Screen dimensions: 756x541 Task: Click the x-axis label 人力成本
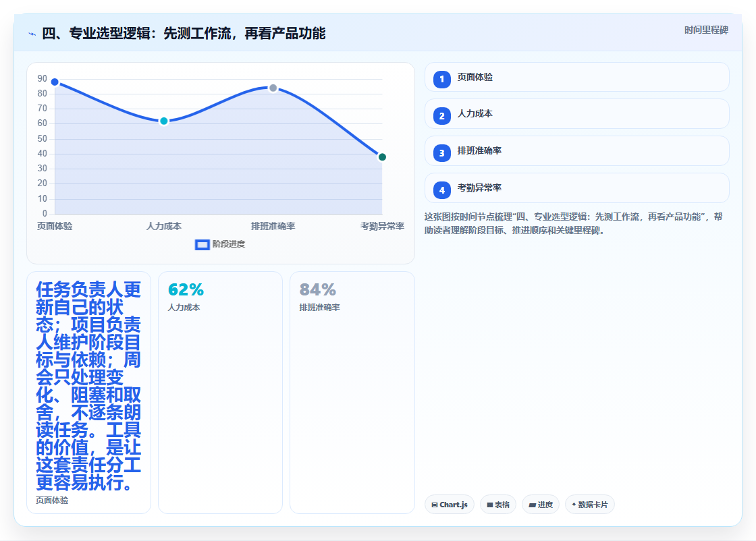coord(164,226)
